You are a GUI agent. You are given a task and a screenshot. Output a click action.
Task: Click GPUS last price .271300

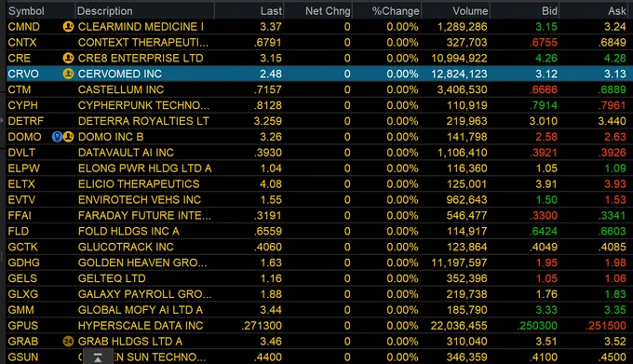click(x=262, y=326)
